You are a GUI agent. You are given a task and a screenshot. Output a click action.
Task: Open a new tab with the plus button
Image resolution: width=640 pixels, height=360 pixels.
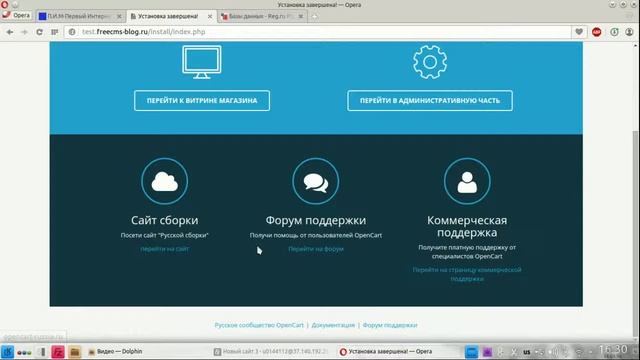[314, 16]
